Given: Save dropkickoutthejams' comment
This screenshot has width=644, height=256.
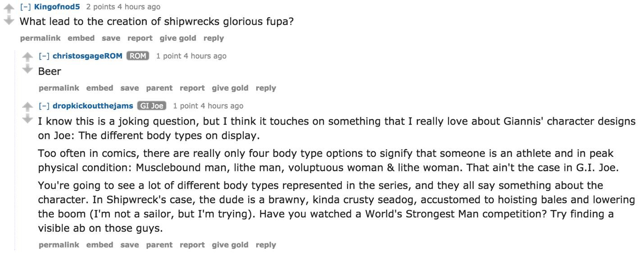Looking at the screenshot, I should pos(129,245).
